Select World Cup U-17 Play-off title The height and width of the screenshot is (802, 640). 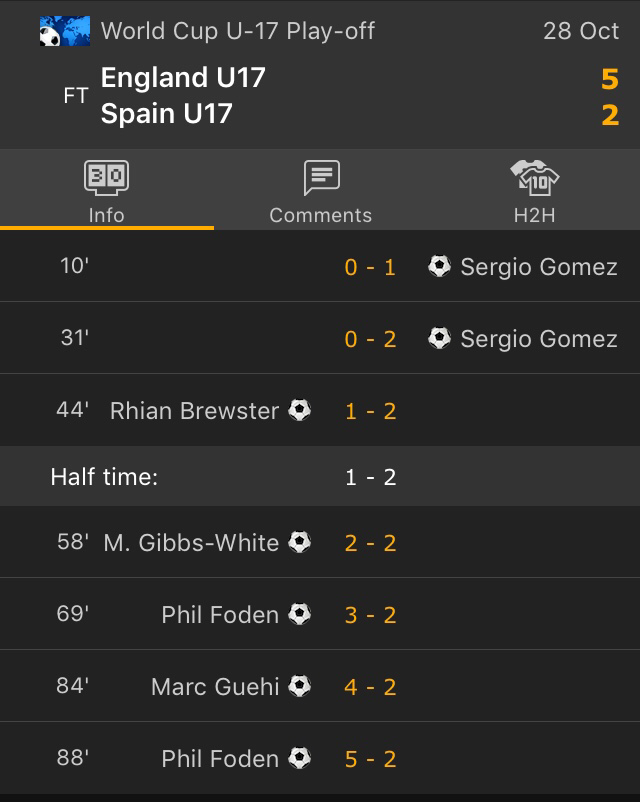coord(238,31)
